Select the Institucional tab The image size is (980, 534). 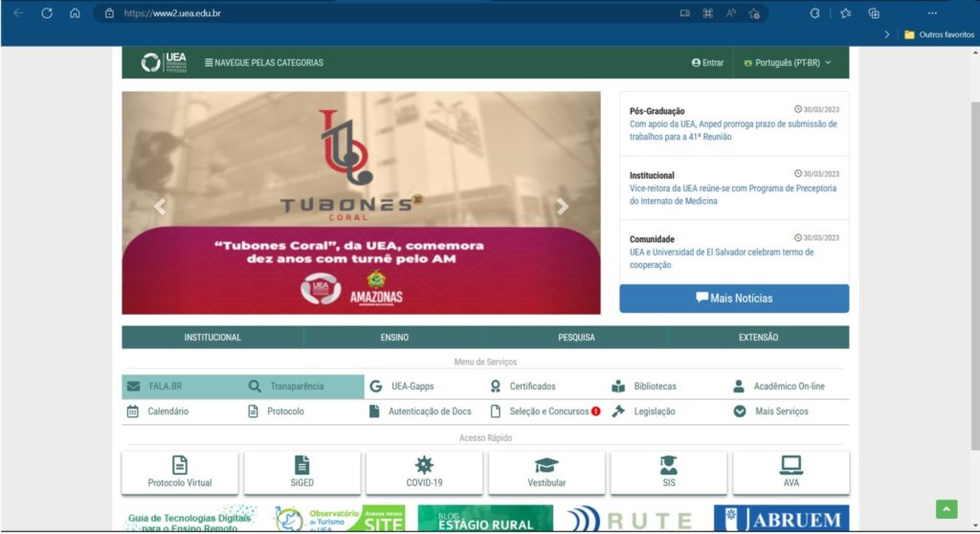coord(212,337)
